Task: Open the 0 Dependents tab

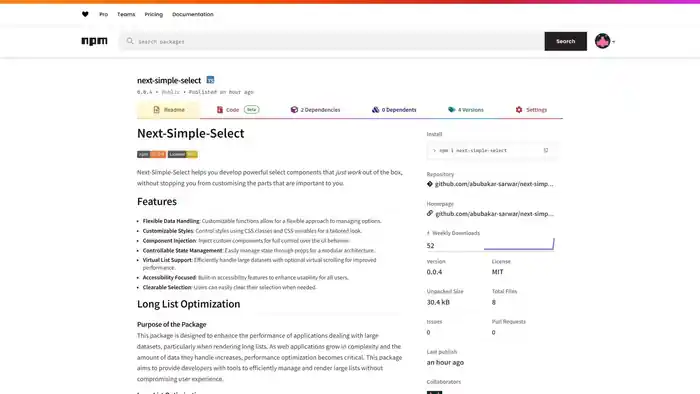Action: [x=394, y=110]
